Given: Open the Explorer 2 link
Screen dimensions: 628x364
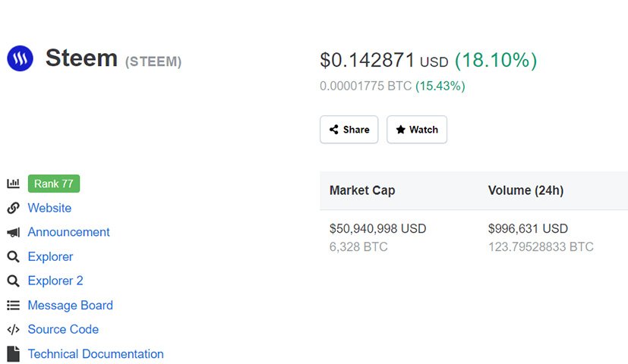Looking at the screenshot, I should coord(55,281).
